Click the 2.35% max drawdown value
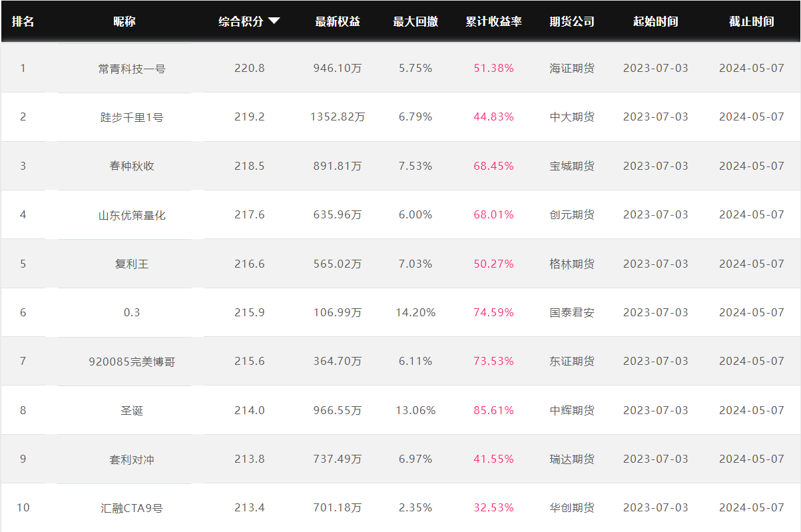The width and height of the screenshot is (801, 532). tap(415, 507)
